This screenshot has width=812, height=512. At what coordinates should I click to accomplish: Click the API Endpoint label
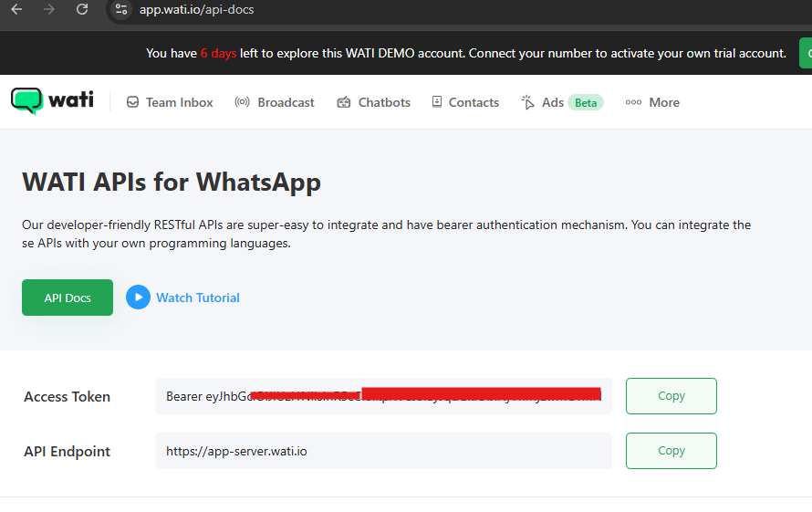tap(68, 452)
